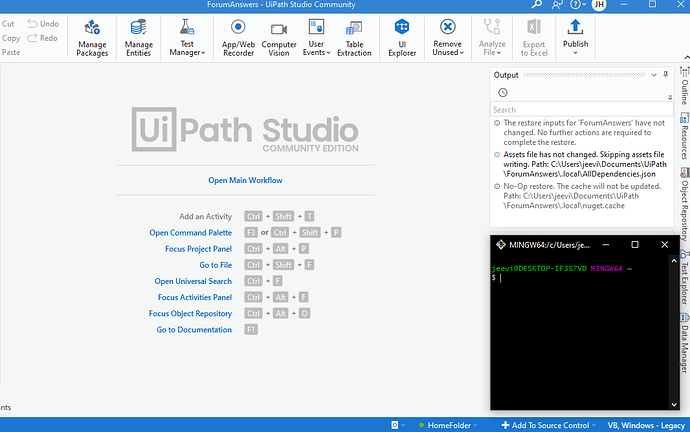Open the Test Manager menu
The image size is (690, 432).
187,38
